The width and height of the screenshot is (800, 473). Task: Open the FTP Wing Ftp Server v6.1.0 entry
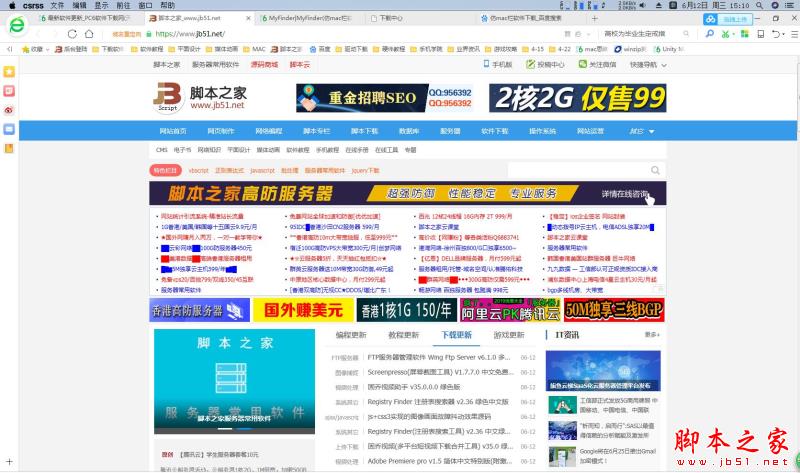click(x=439, y=358)
